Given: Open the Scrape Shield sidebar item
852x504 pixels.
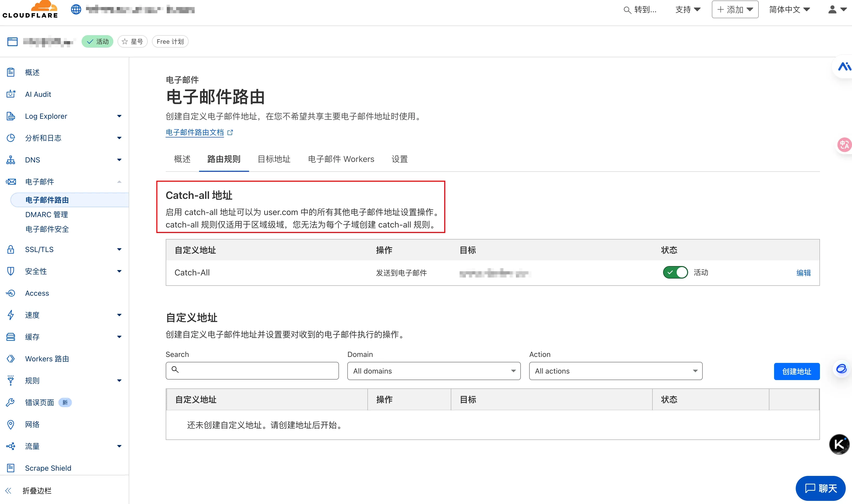Looking at the screenshot, I should tap(48, 468).
